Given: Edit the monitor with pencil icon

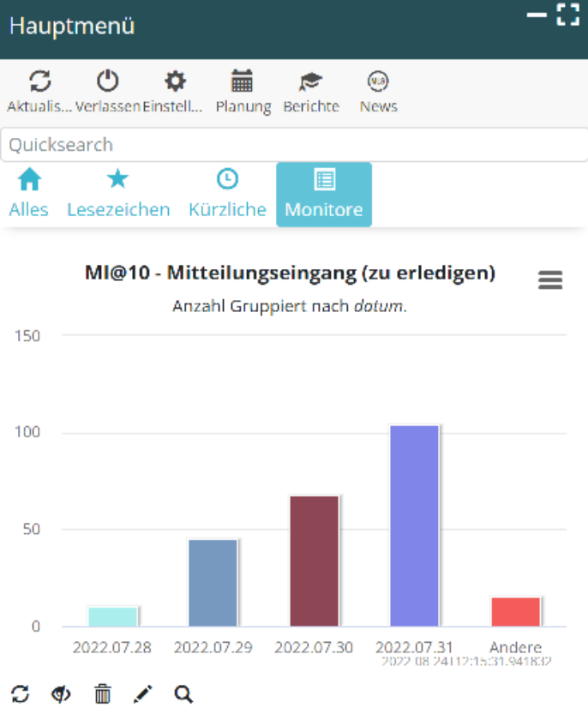Looking at the screenshot, I should 143,694.
